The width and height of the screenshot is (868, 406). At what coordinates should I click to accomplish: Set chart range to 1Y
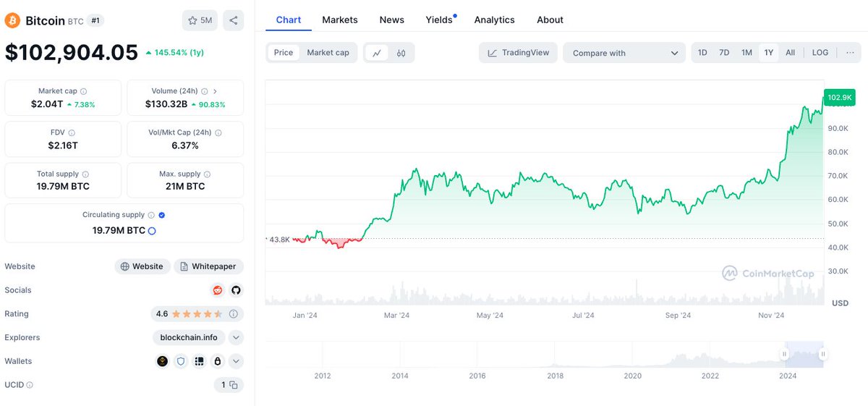pos(768,53)
